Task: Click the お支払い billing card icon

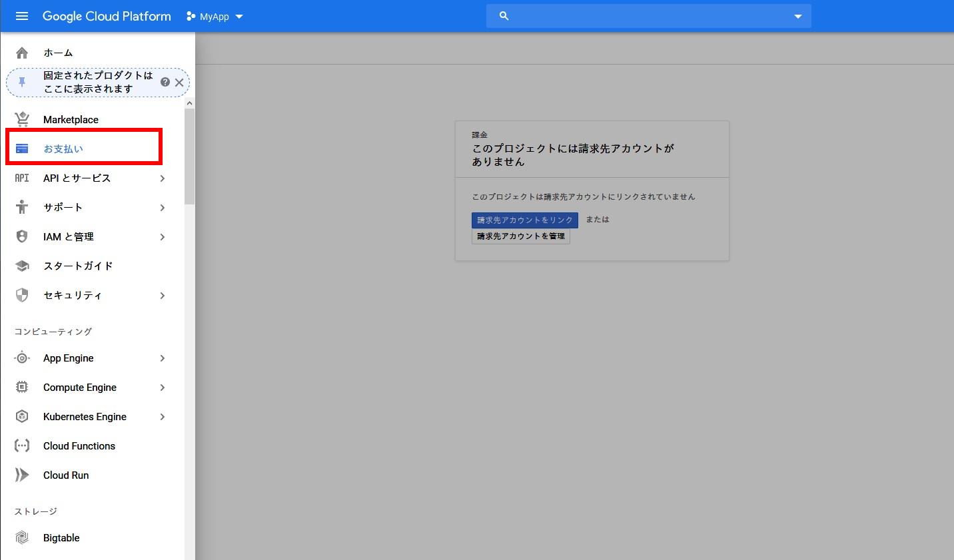Action: click(x=22, y=148)
